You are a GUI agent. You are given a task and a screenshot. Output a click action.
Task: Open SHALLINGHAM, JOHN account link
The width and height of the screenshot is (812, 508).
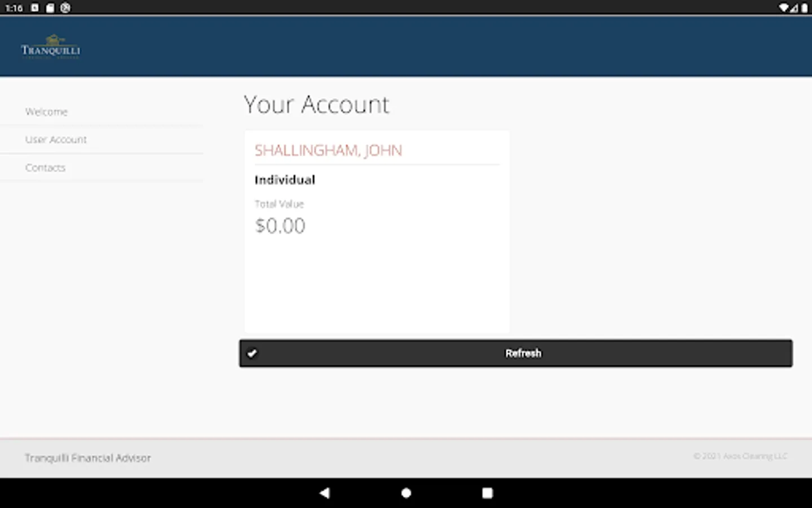[328, 150]
